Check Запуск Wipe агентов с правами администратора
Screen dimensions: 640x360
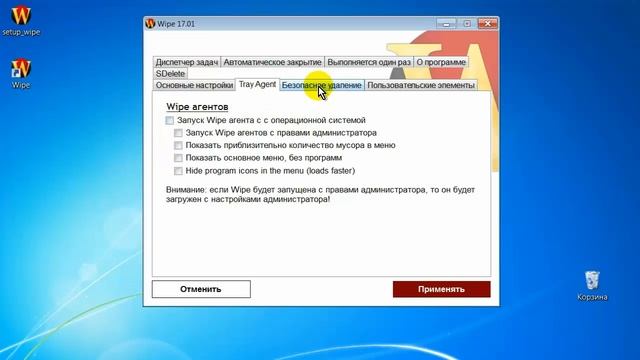(178, 133)
